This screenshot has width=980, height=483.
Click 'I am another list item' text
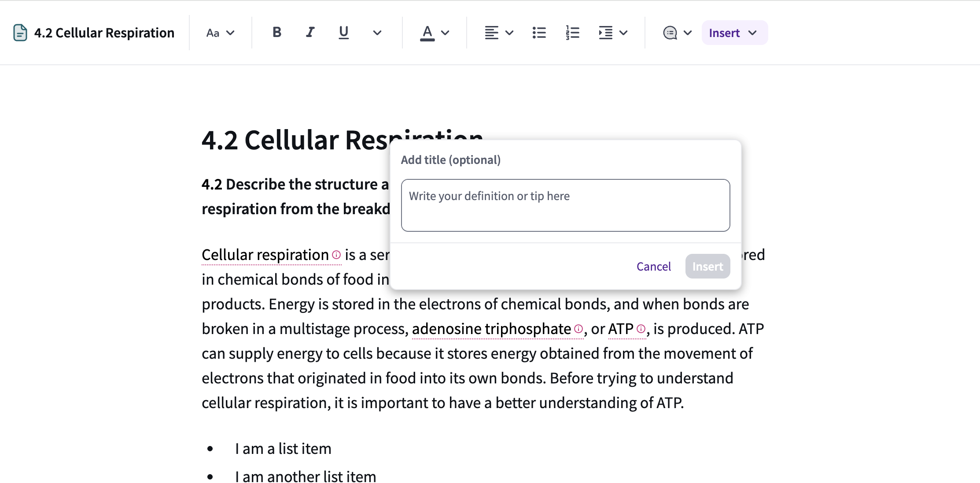pyautogui.click(x=306, y=476)
